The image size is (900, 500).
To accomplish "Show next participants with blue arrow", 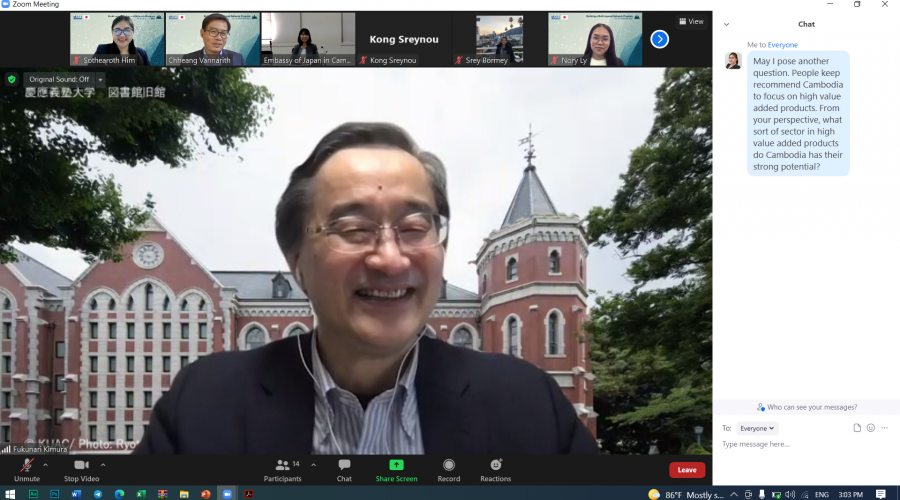I will pyautogui.click(x=659, y=39).
